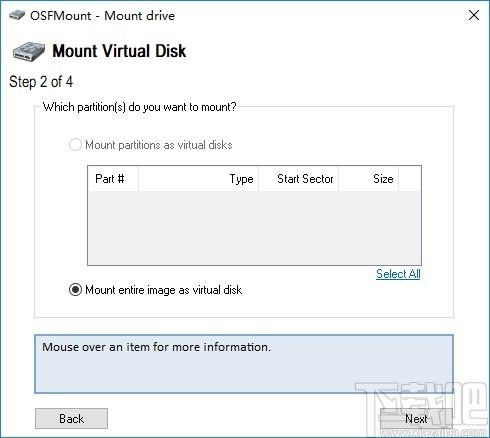Image resolution: width=490 pixels, height=438 pixels.
Task: Click the Step 2 of 4 label
Action: 41,82
